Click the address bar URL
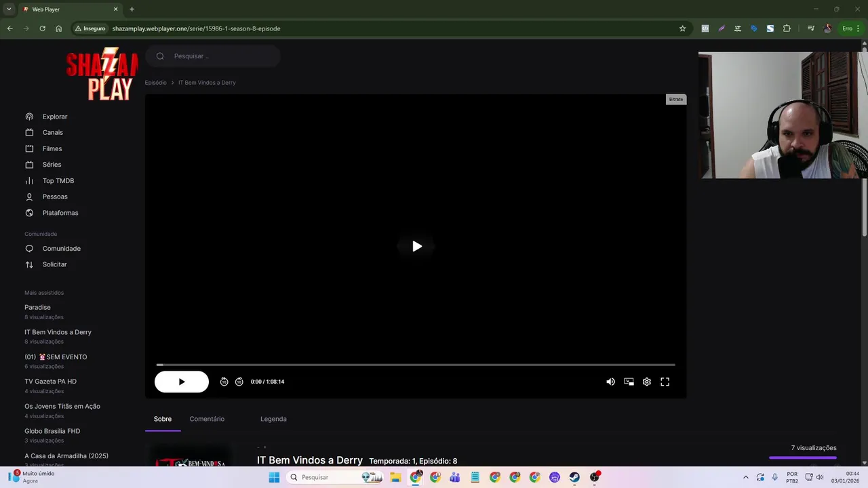 point(196,28)
